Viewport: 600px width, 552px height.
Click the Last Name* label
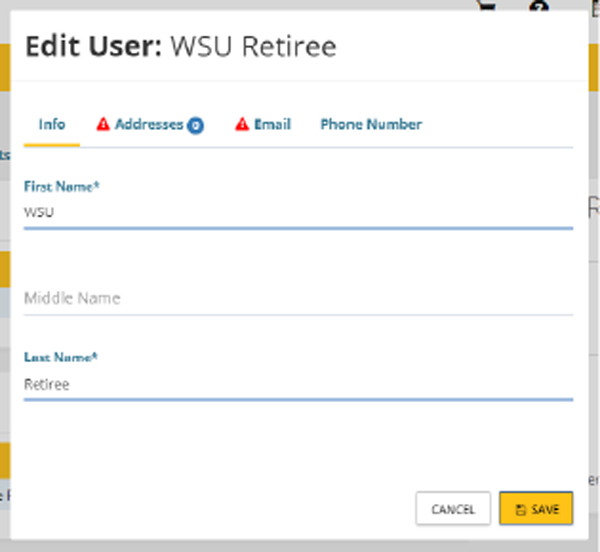pyautogui.click(x=60, y=357)
